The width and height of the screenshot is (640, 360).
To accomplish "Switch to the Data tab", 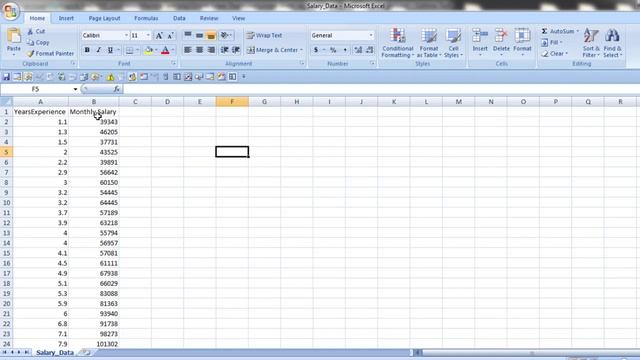I will [179, 18].
